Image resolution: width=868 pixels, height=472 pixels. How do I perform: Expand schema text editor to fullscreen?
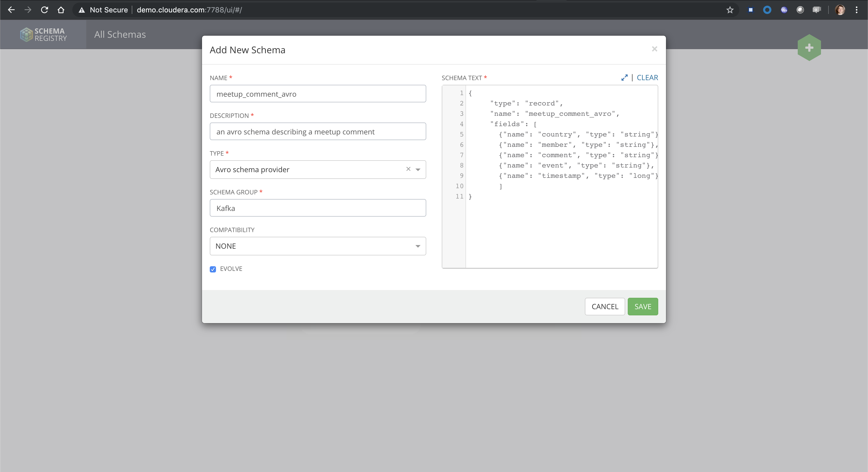(624, 78)
